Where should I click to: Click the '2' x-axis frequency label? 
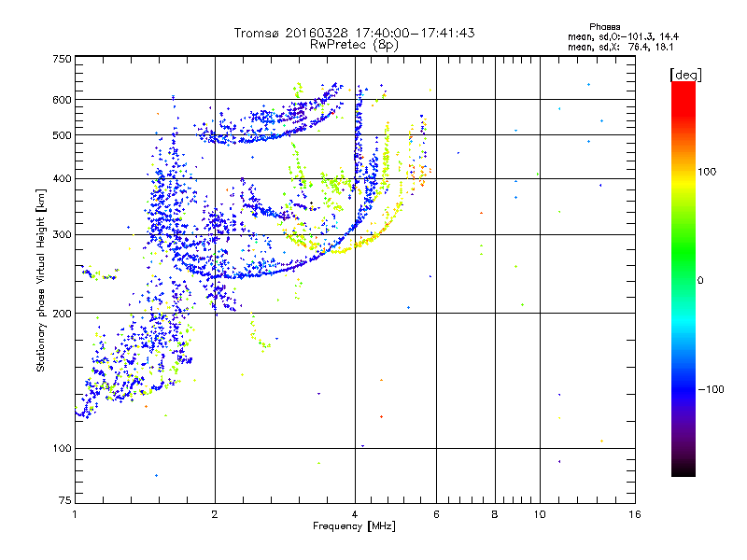(215, 514)
